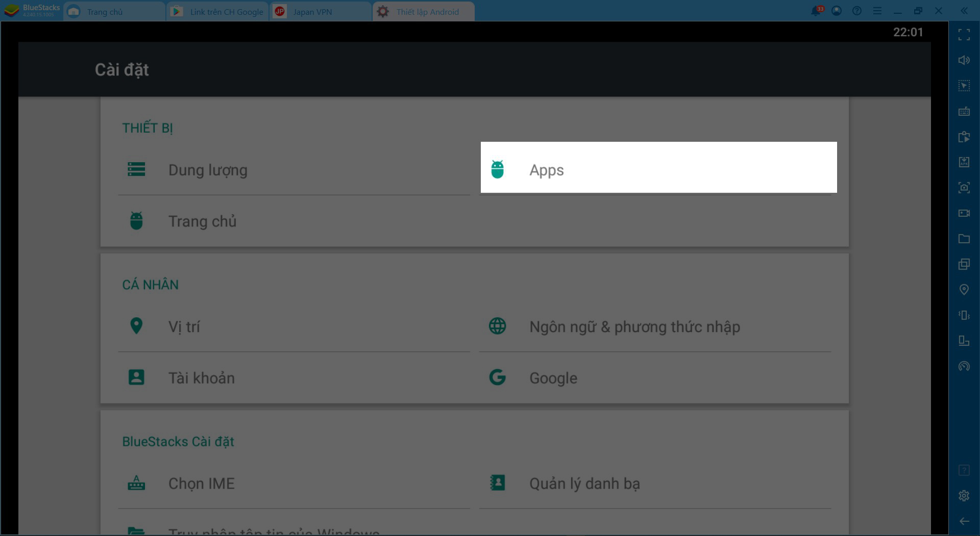980x536 pixels.
Task: Open notifications bell in title bar
Action: point(816,11)
